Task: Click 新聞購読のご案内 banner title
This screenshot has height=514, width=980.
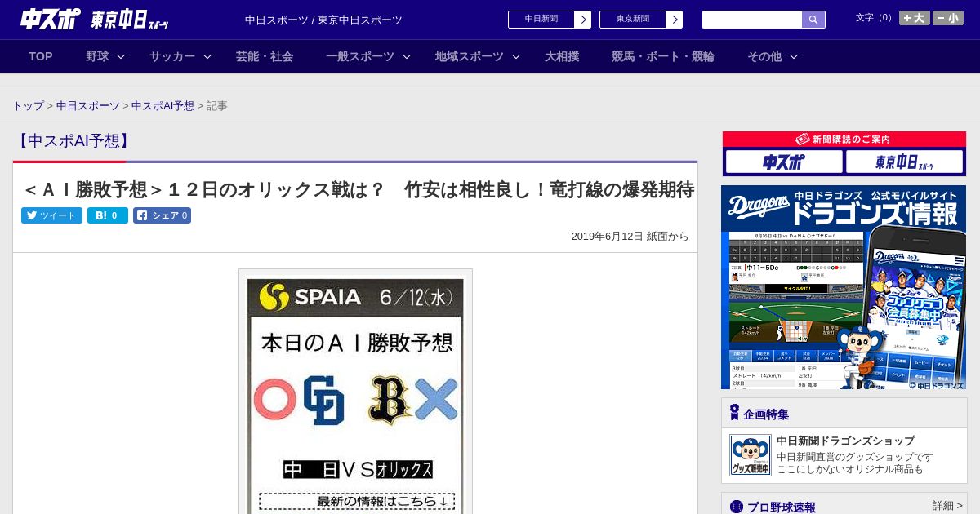Action: pos(844,140)
